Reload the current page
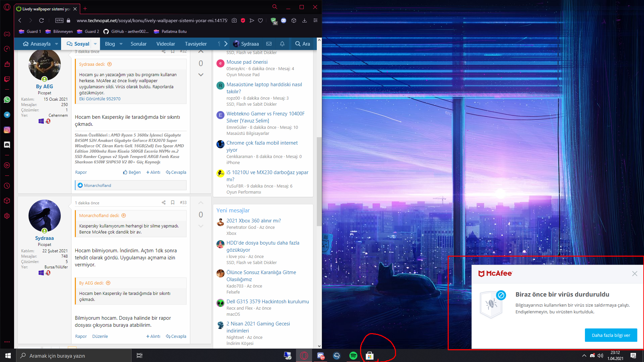Image resolution: width=644 pixels, height=362 pixels. tap(41, 20)
